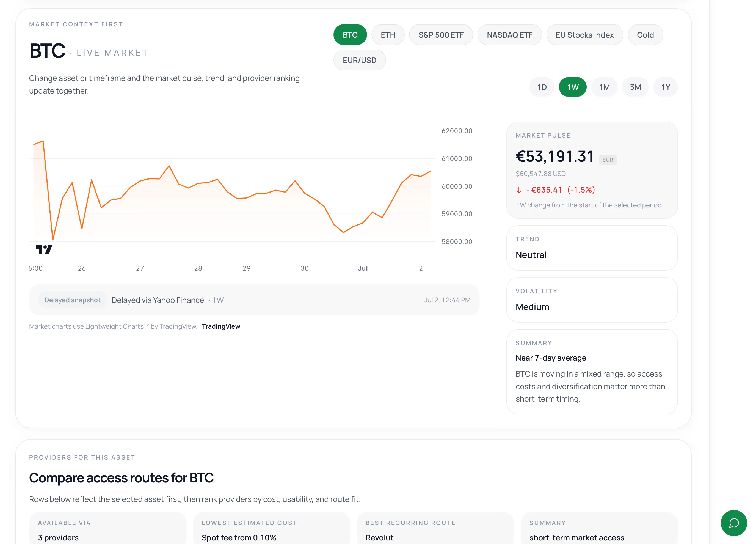
Task: Switch to S&P 500 ETF asset
Action: point(441,35)
